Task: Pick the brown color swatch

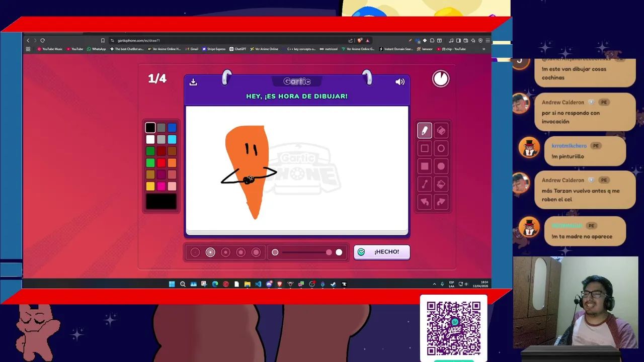Action: 172,151
